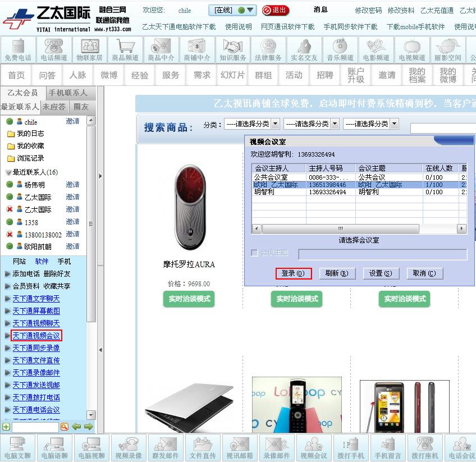The height and width of the screenshot is (462, 476).
Task: Expand the arrow beside 添加电话
Action: 8,274
